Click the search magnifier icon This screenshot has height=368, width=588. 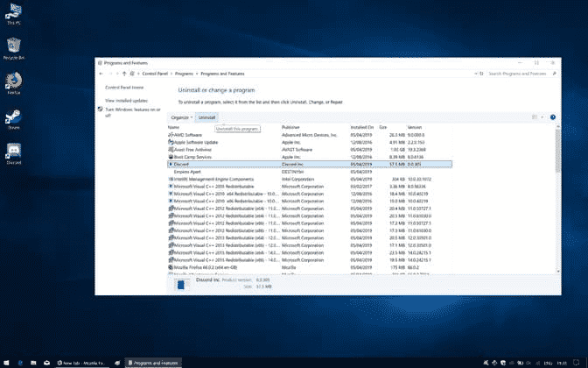click(555, 74)
